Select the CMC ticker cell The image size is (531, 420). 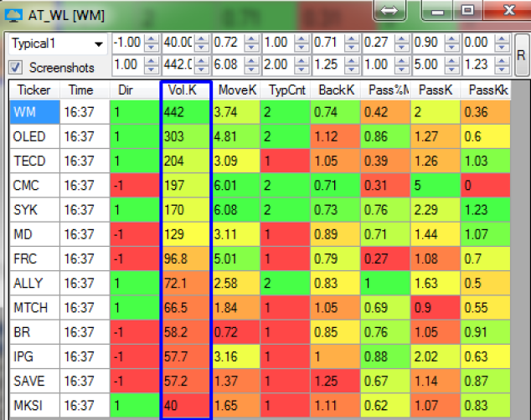click(34, 185)
